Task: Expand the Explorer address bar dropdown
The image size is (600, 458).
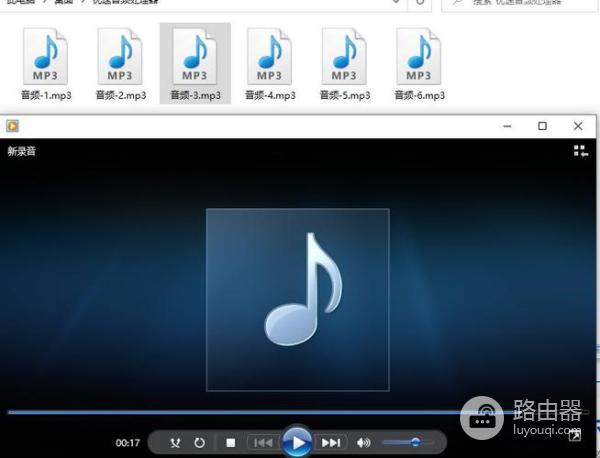Action: coord(396,2)
